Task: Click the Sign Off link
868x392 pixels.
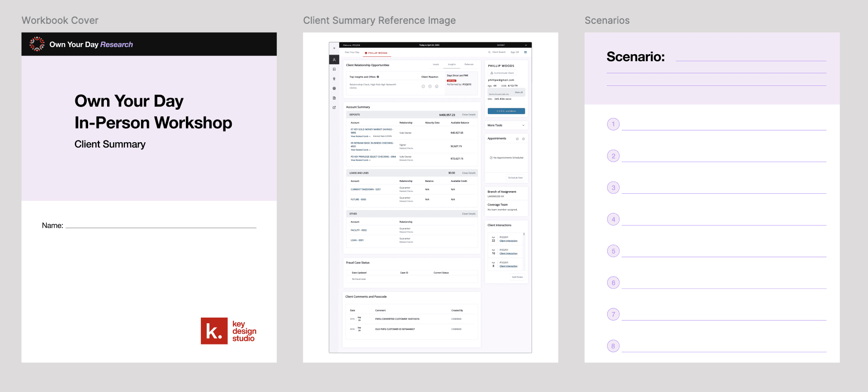Action: 515,52
